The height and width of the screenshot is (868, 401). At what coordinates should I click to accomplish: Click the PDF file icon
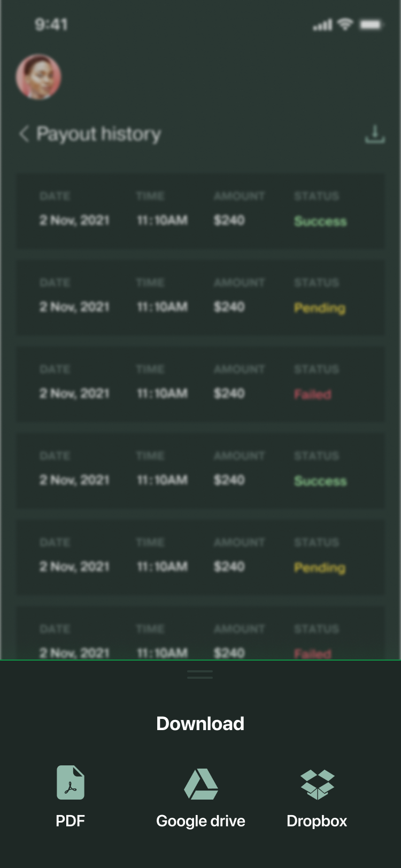(71, 782)
